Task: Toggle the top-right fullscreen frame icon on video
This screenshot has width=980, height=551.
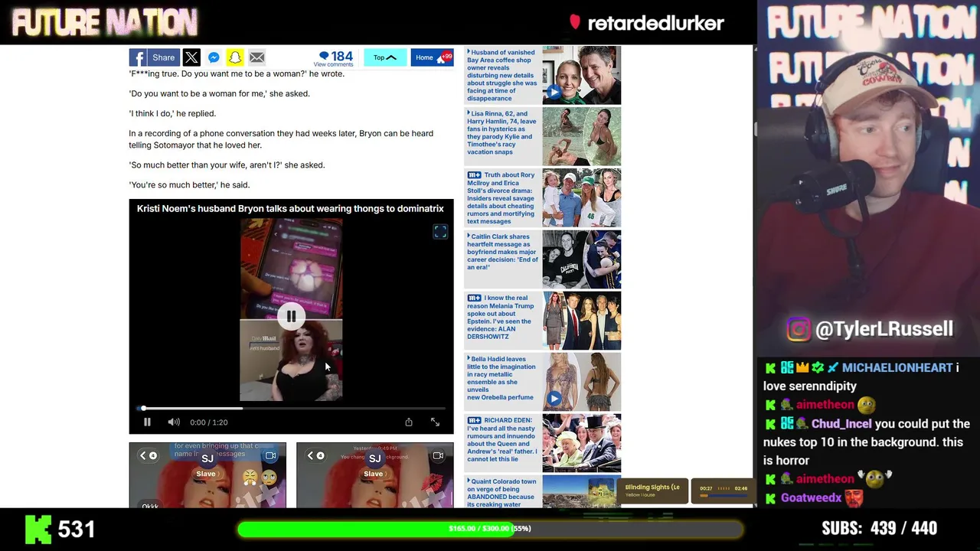Action: [440, 231]
